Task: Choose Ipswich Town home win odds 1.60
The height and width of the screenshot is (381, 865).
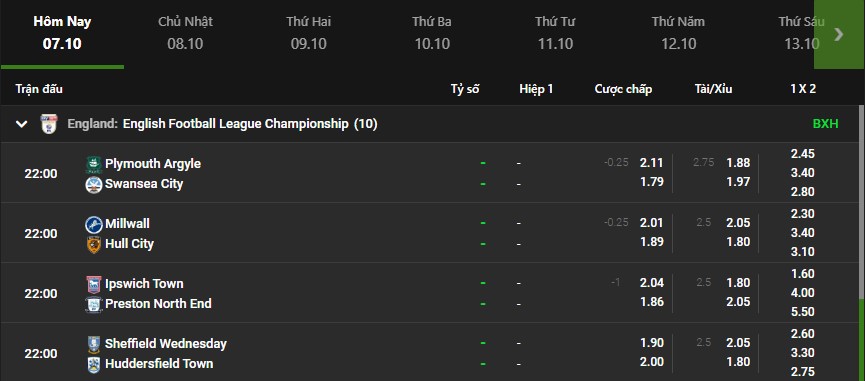Action: coord(803,274)
